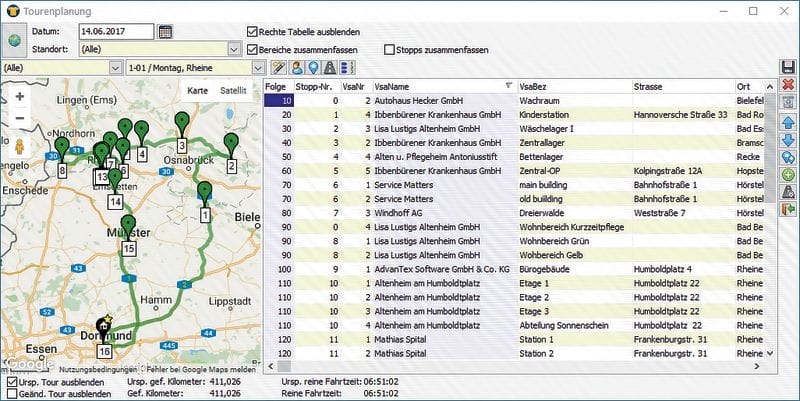
Task: Click into the Datum field 14.06.2017
Action: click(x=116, y=32)
